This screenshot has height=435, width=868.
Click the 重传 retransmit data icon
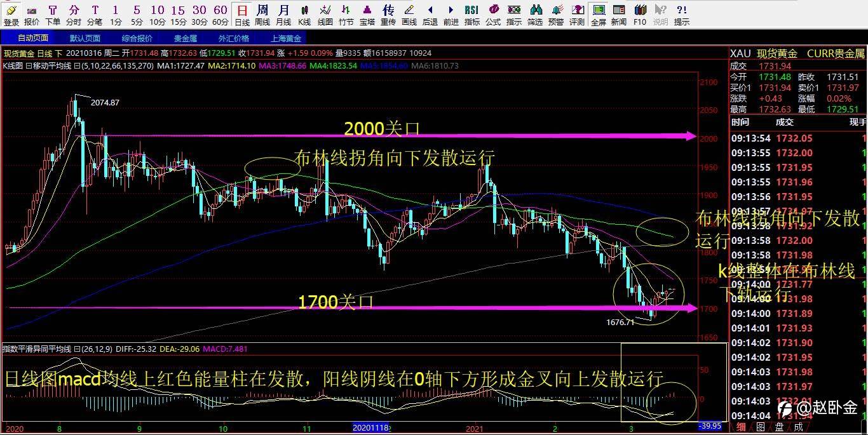coord(388,14)
